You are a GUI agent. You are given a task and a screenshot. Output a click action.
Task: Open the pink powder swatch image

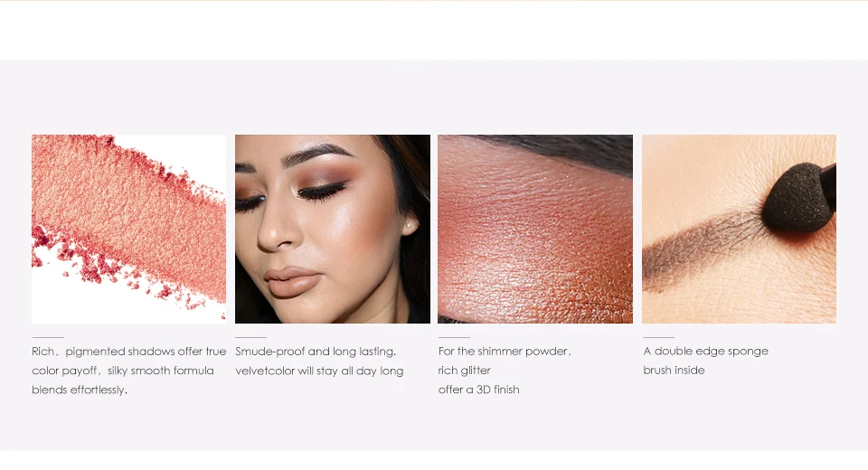128,229
